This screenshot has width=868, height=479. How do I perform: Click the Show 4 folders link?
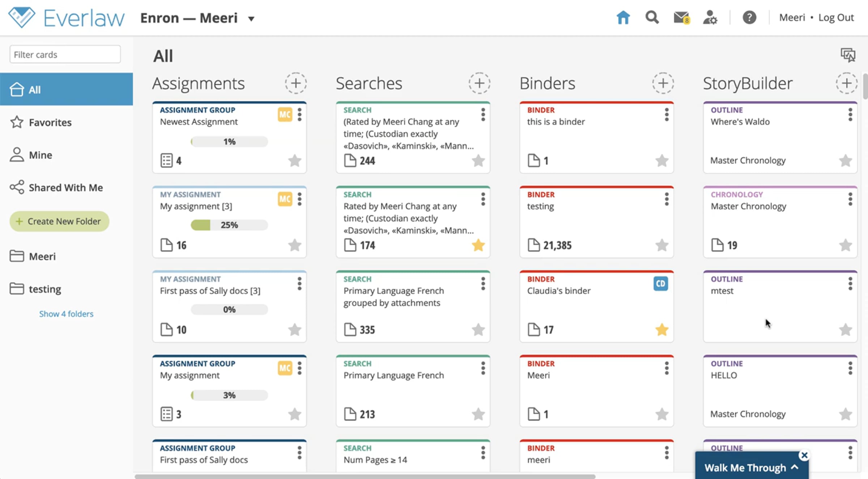(x=66, y=314)
